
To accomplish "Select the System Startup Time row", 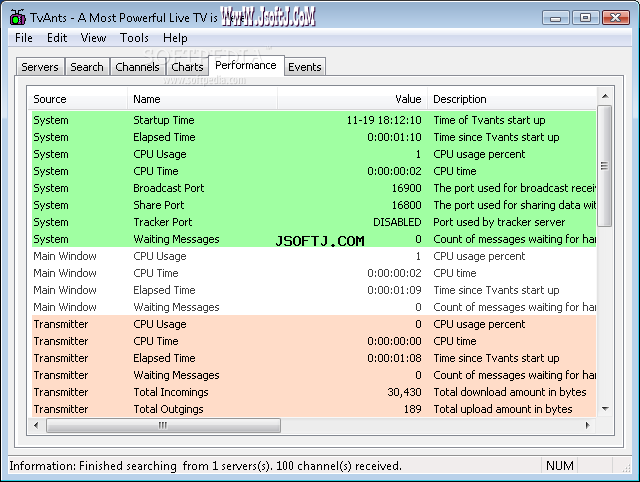I will (x=313, y=120).
